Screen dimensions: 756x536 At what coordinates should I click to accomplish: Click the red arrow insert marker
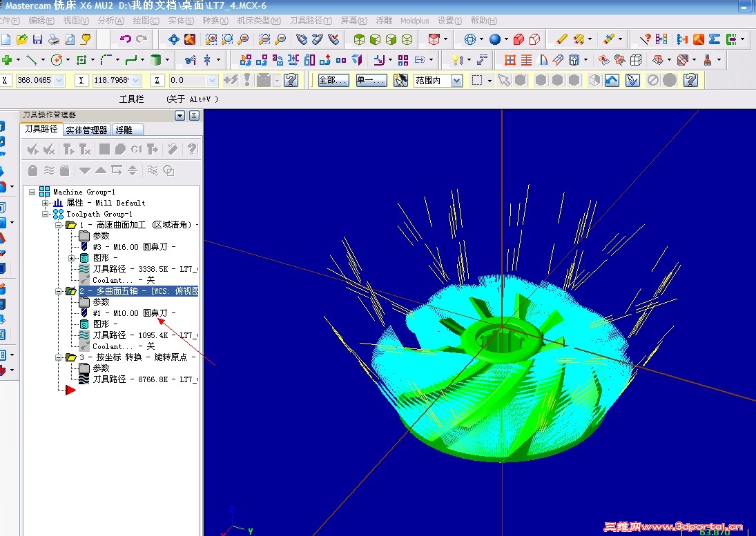(x=70, y=390)
